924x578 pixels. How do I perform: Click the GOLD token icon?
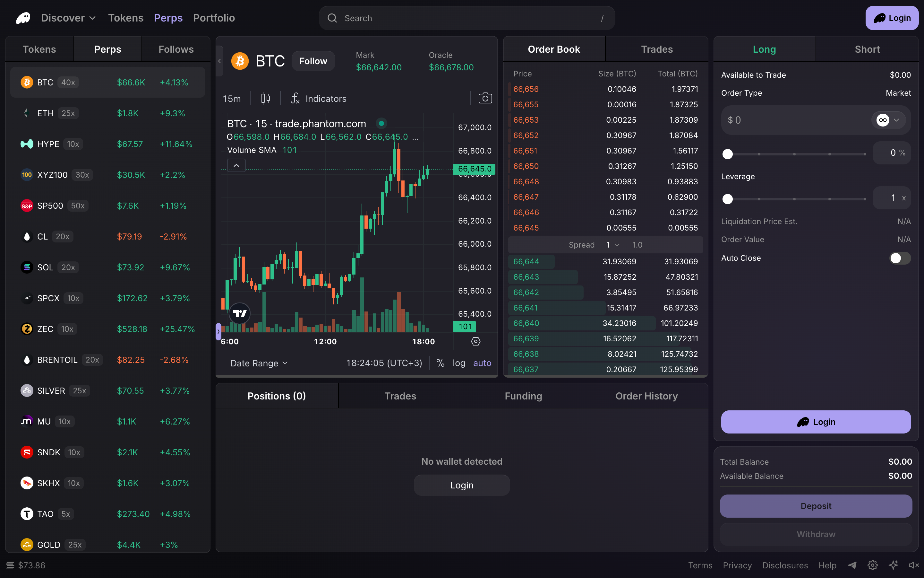click(x=27, y=545)
